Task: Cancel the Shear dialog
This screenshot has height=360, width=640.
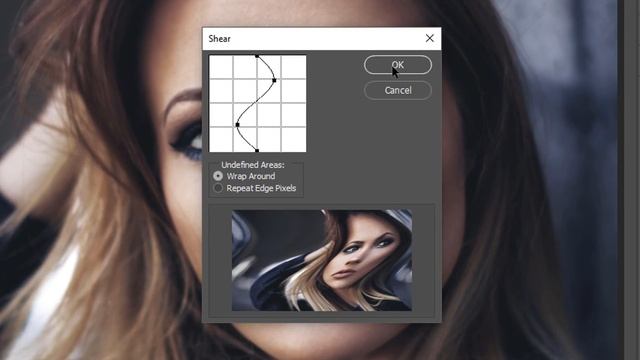Action: [398, 90]
